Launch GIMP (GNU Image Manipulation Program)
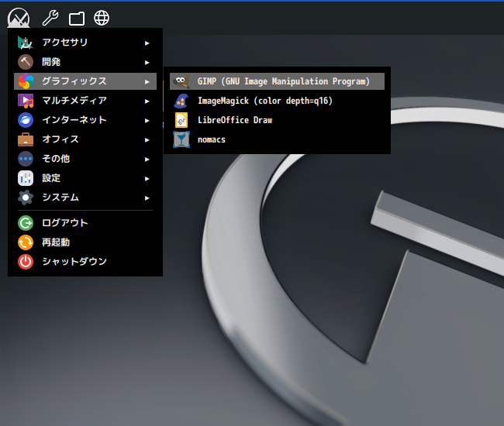The image size is (504, 426). coord(277,81)
